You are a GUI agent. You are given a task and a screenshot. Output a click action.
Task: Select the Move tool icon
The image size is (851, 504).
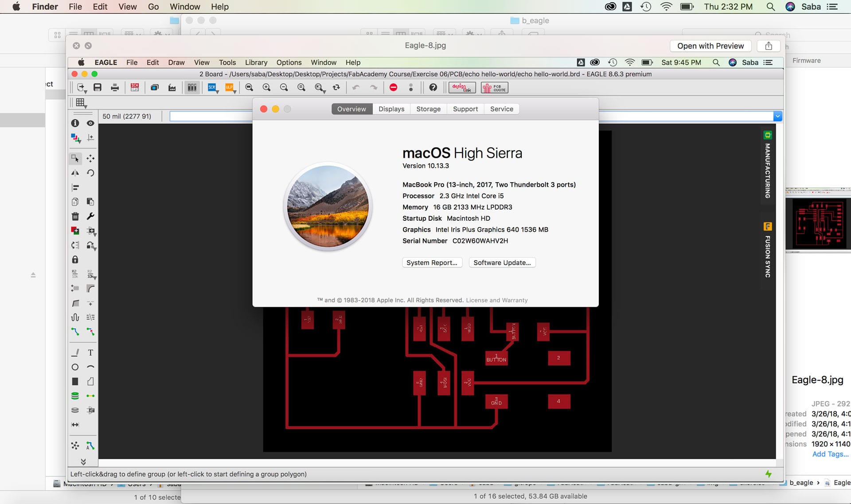[x=90, y=158]
